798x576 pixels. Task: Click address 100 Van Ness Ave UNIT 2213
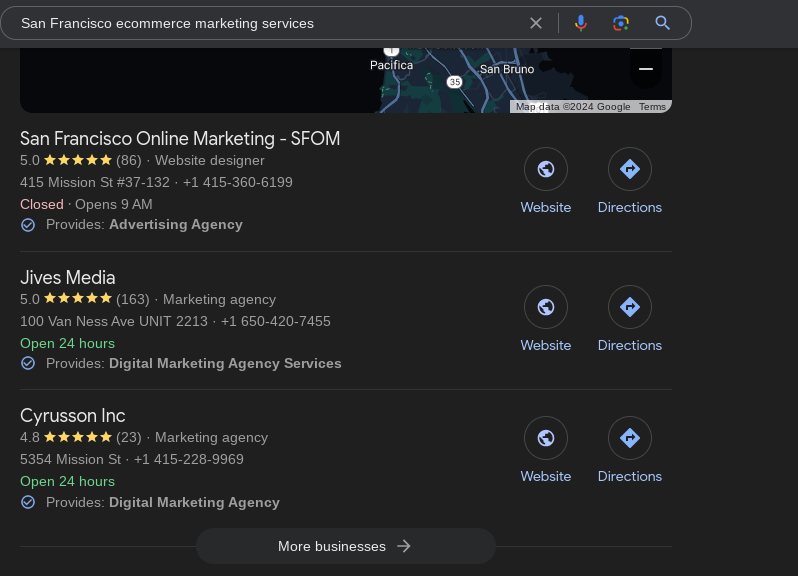(x=113, y=321)
